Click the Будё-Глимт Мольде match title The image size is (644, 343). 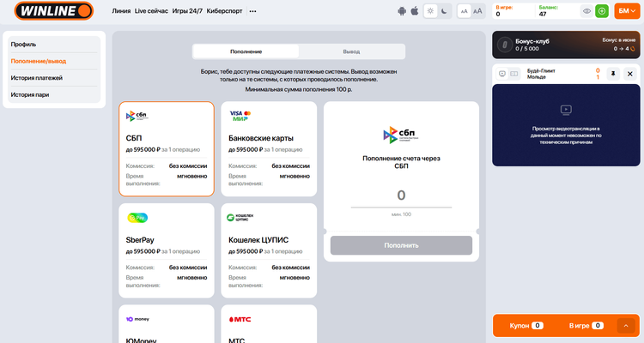coord(541,74)
